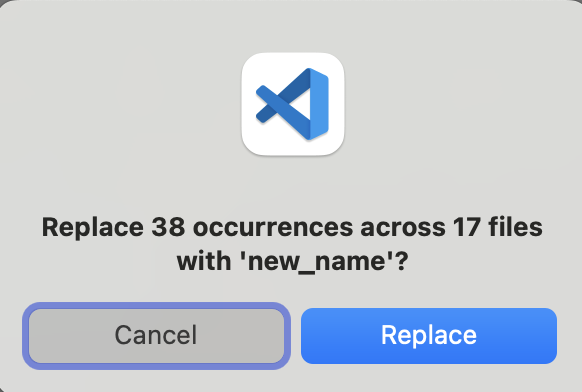The height and width of the screenshot is (392, 582).
Task: Dismiss the replace confirmation via Cancel
Action: pyautogui.click(x=156, y=336)
